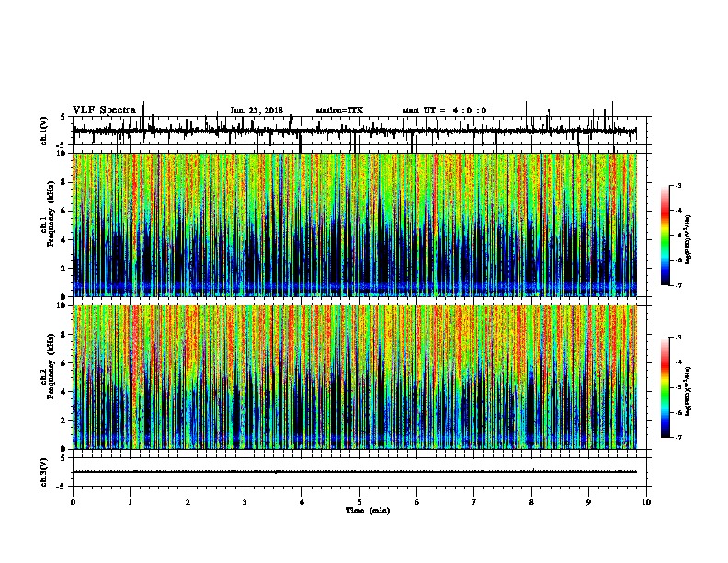Select the date "Jan. 23, 2018"
The height and width of the screenshot is (563, 728).
pyautogui.click(x=256, y=110)
